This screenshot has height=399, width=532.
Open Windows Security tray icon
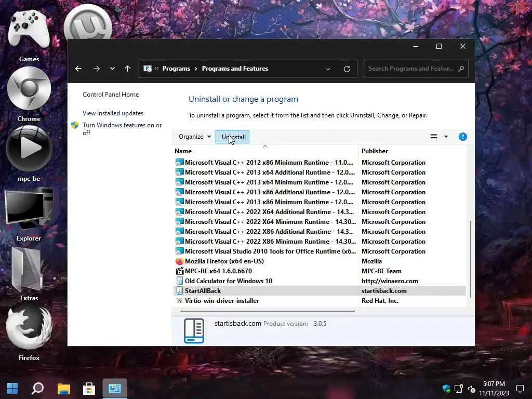pyautogui.click(x=446, y=389)
